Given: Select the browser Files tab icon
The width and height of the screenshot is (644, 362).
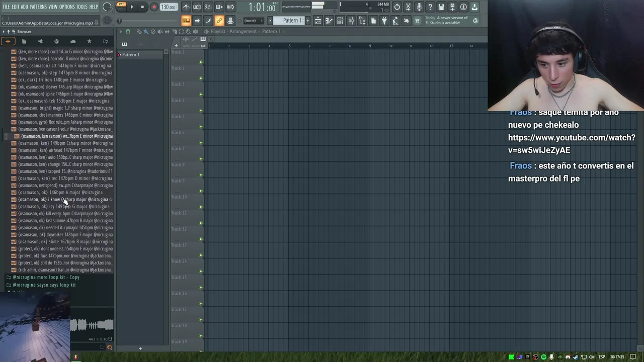Looking at the screenshot, I should [x=24, y=41].
